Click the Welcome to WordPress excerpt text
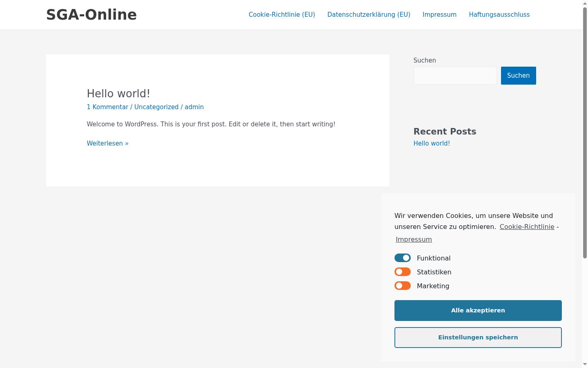 pos(211,124)
